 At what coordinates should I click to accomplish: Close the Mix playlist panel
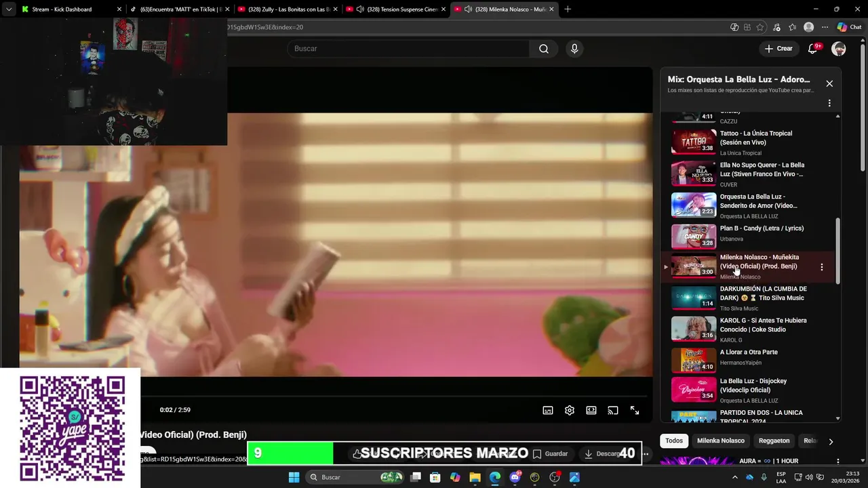[x=829, y=83]
